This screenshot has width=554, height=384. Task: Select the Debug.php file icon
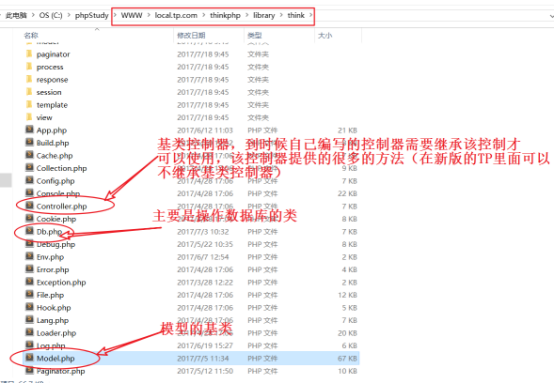(30, 244)
